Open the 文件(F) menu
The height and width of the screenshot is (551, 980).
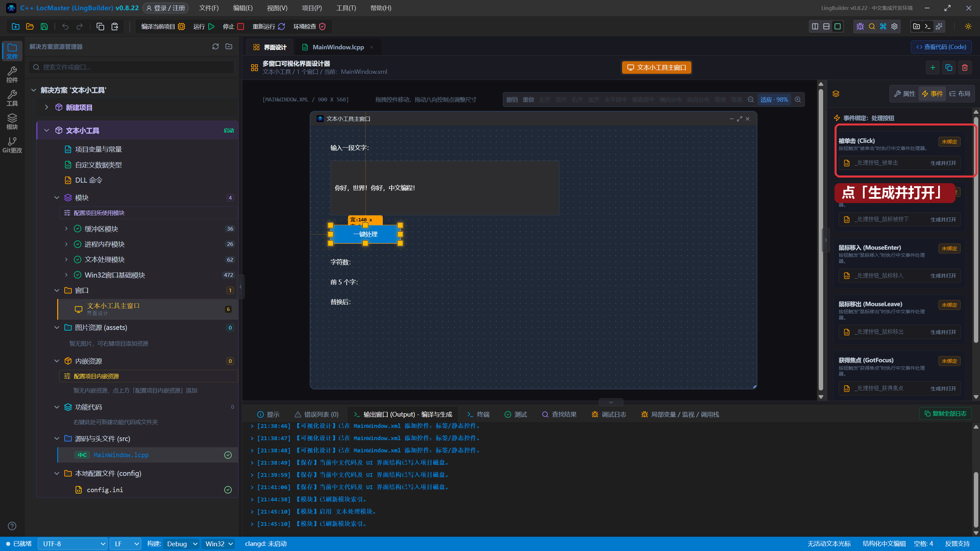pos(209,8)
